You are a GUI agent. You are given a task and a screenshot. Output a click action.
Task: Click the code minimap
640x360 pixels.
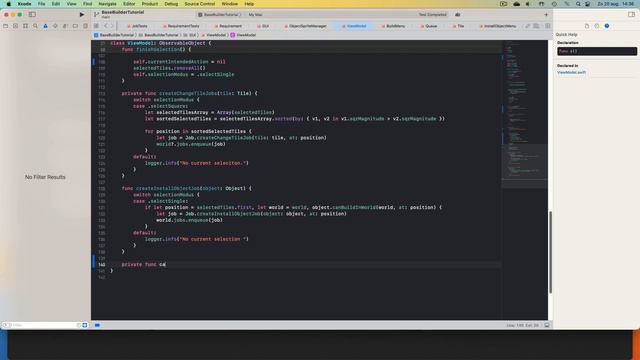(524, 114)
